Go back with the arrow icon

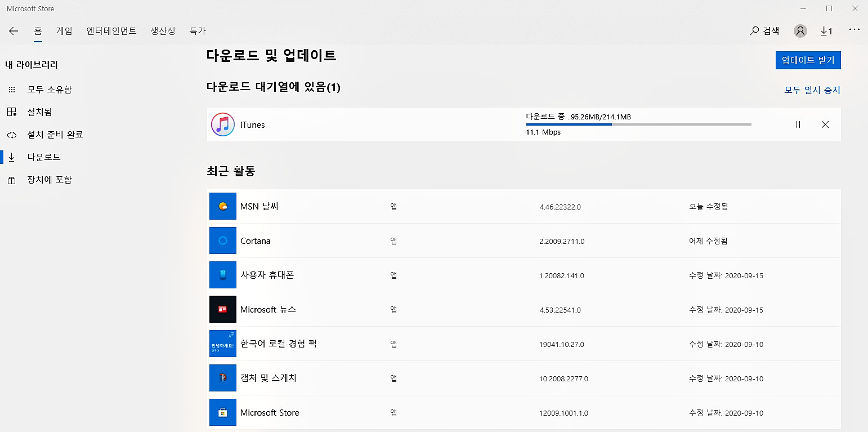tap(14, 31)
